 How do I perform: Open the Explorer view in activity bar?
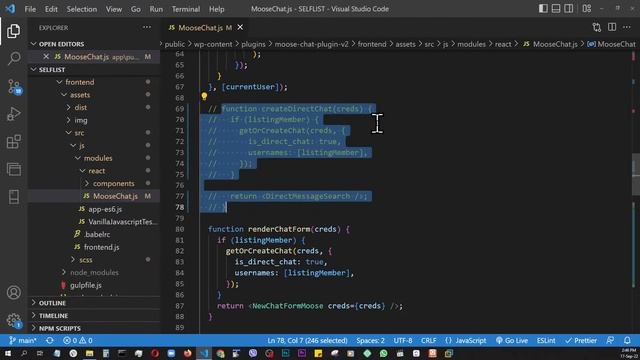point(13,31)
